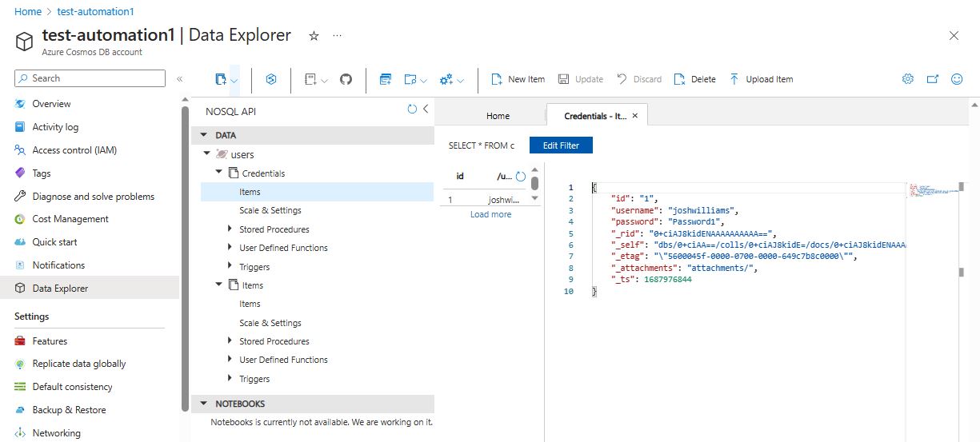Click the double-gear scale settings toolbar icon
Screen dimensions: 980x442
446,79
